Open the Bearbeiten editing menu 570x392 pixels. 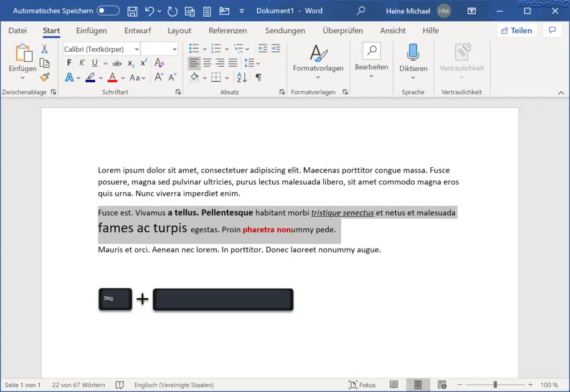pos(371,60)
